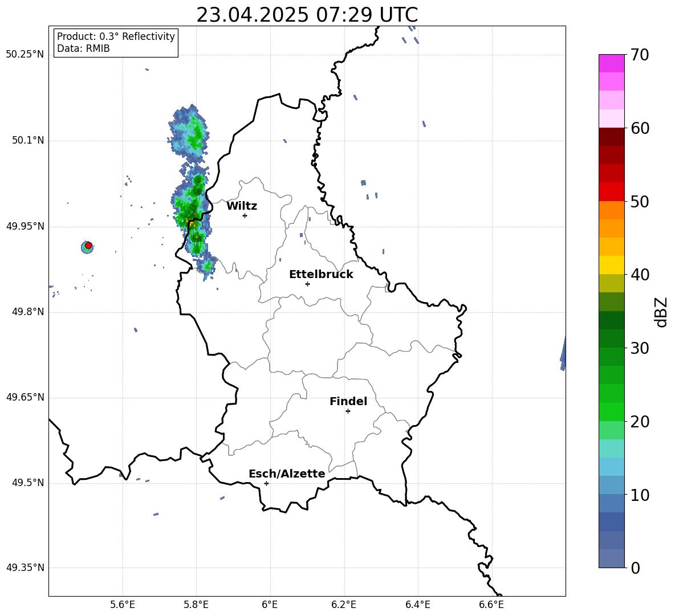The width and height of the screenshot is (675, 616).
Task: Click the cross marker below Wiltz
Action: (245, 215)
